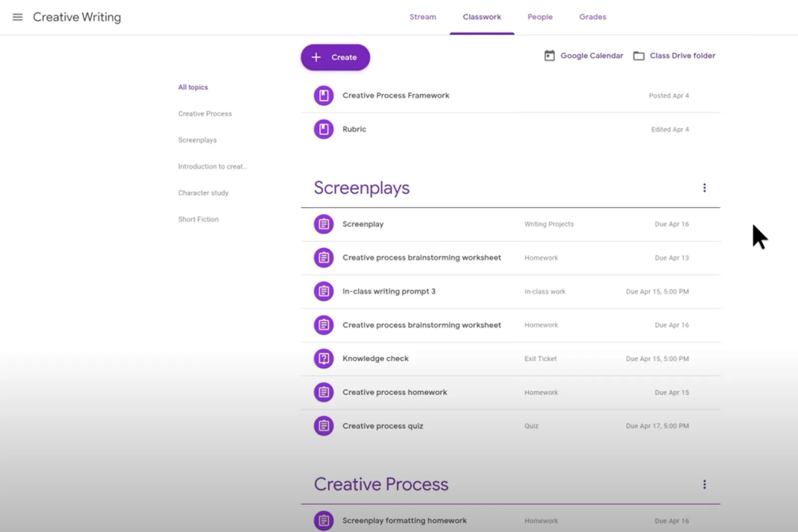
Task: Click the Knowledge check question-mark icon
Action: point(324,358)
